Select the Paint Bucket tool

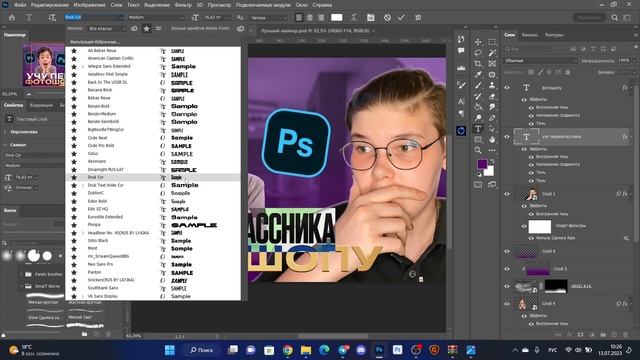click(x=478, y=107)
